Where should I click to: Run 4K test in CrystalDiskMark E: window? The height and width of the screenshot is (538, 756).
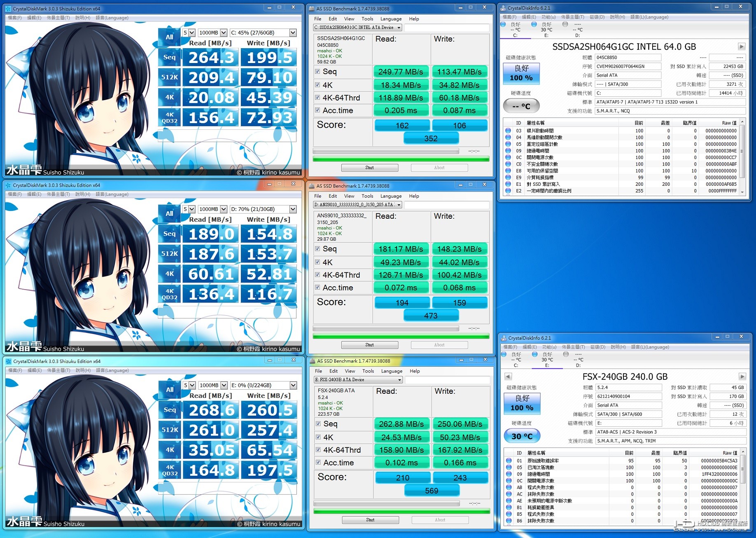[170, 450]
